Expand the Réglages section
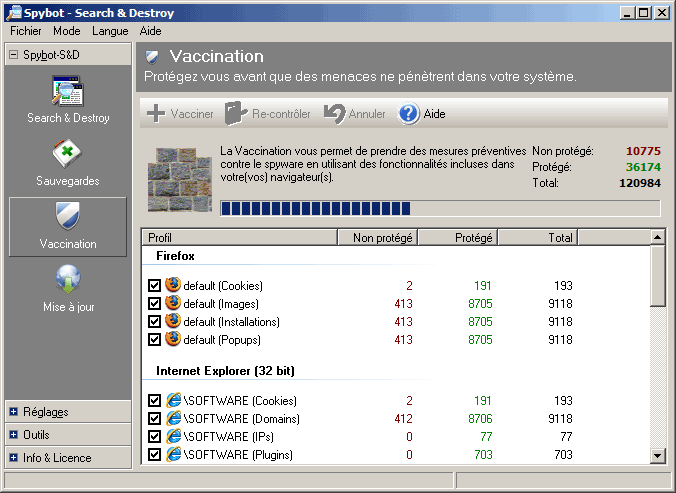This screenshot has height=493, width=676. click(14, 412)
